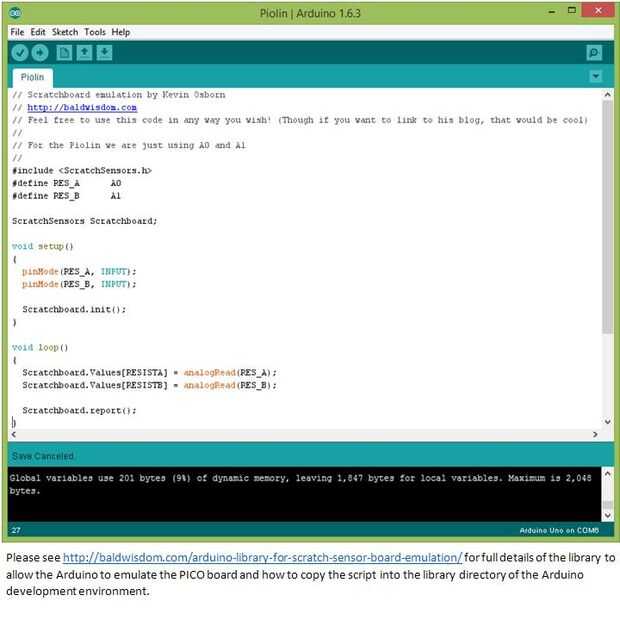
Task: Click the console scroll-up arrow
Action: point(608,473)
